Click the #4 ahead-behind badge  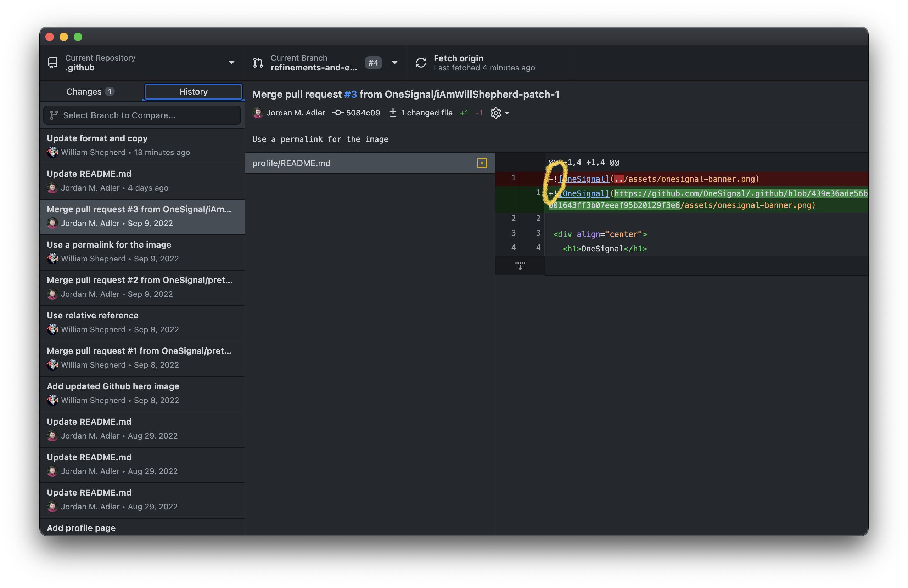(x=373, y=63)
